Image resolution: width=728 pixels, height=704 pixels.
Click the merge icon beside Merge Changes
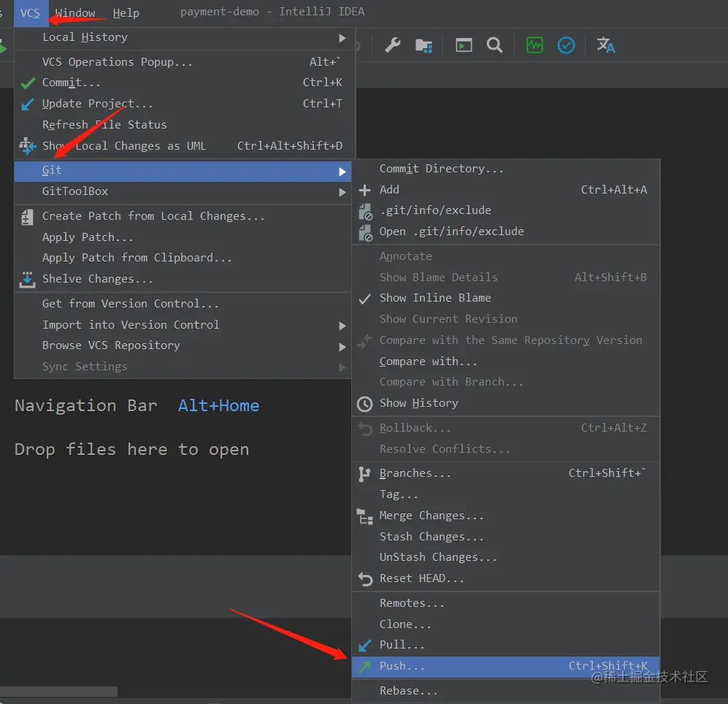tap(365, 516)
